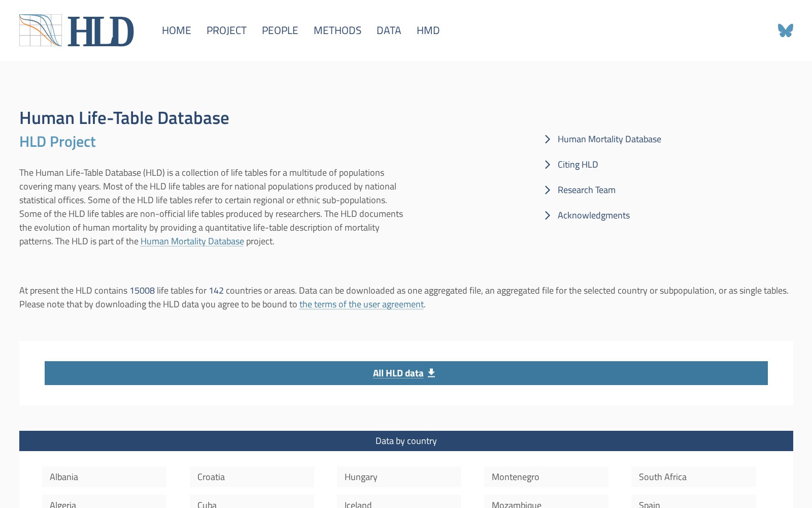The width and height of the screenshot is (812, 508).
Task: Open the HOME menu item
Action: pyautogui.click(x=177, y=30)
